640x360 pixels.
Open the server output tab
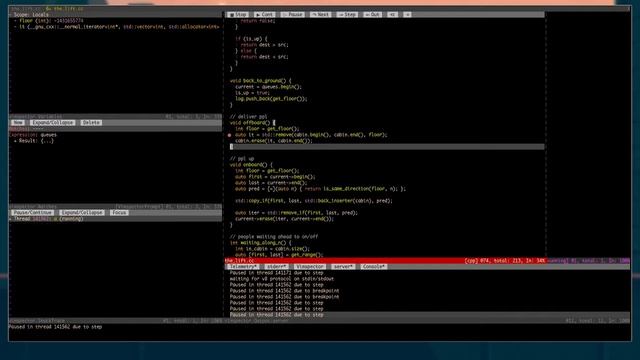tap(343, 267)
